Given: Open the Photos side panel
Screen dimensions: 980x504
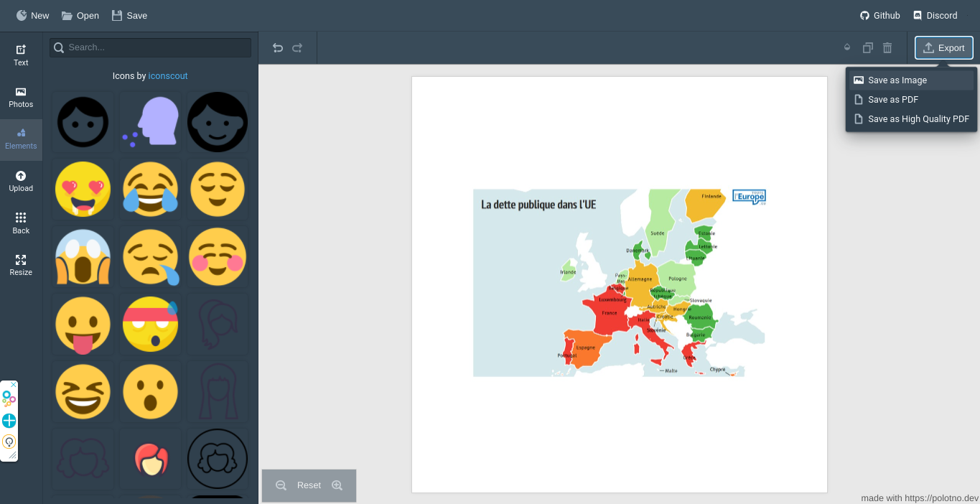Looking at the screenshot, I should [21, 98].
